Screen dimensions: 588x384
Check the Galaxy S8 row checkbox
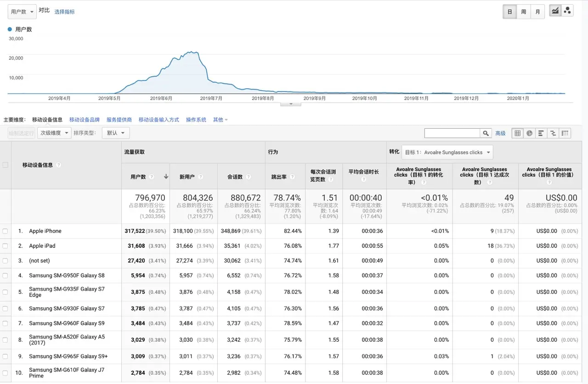click(6, 275)
